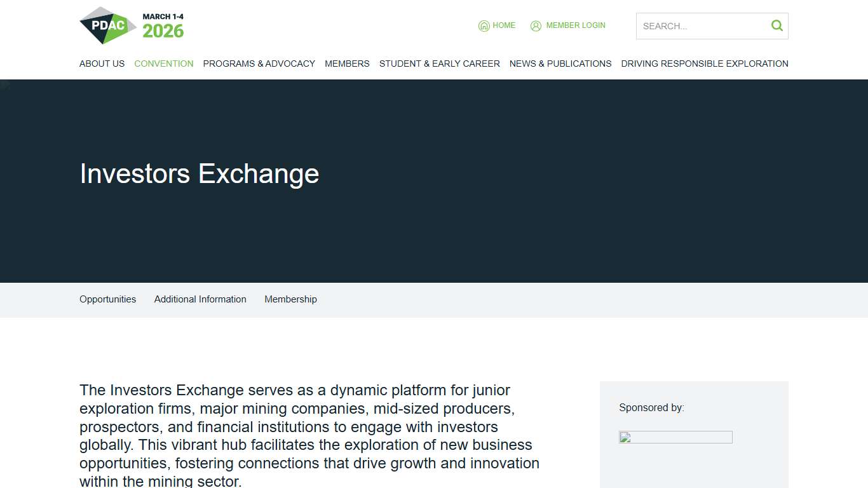868x488 pixels.
Task: Click the March 1-4 2026 date graphic
Action: [x=162, y=25]
